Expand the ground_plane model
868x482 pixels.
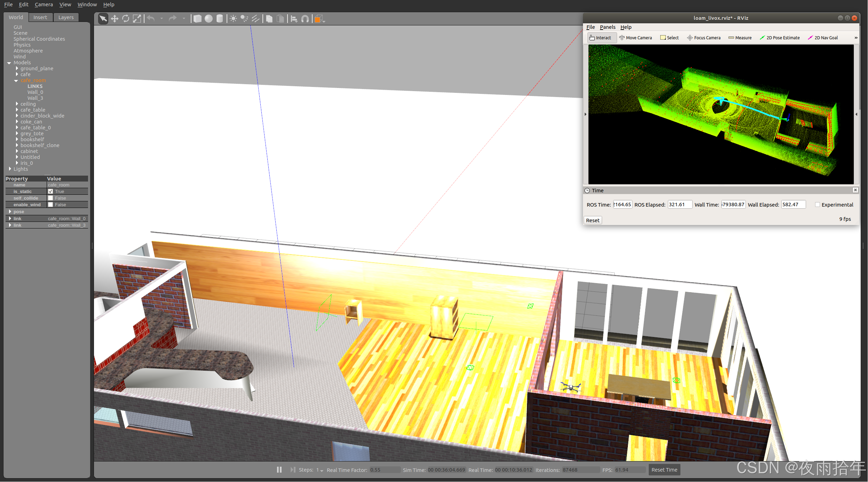(17, 69)
